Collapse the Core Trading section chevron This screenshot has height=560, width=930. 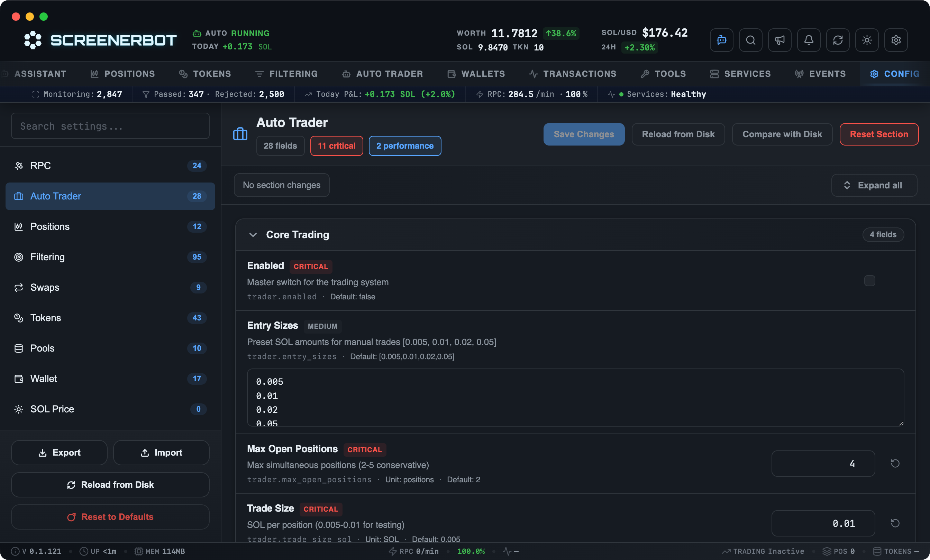(x=253, y=235)
